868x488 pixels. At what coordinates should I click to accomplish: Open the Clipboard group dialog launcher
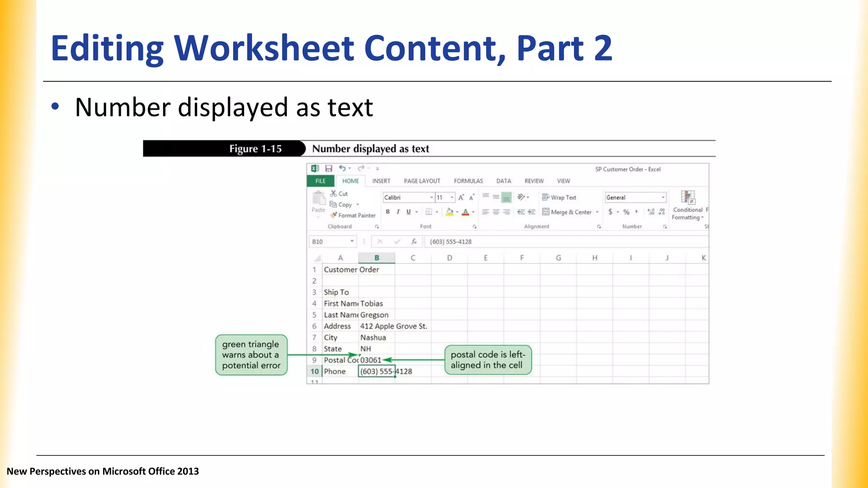click(x=377, y=227)
